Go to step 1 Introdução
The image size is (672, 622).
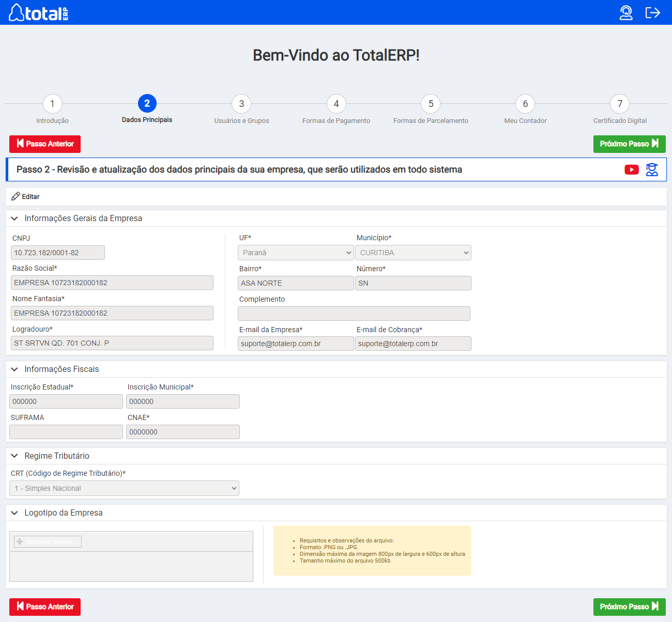[x=52, y=104]
